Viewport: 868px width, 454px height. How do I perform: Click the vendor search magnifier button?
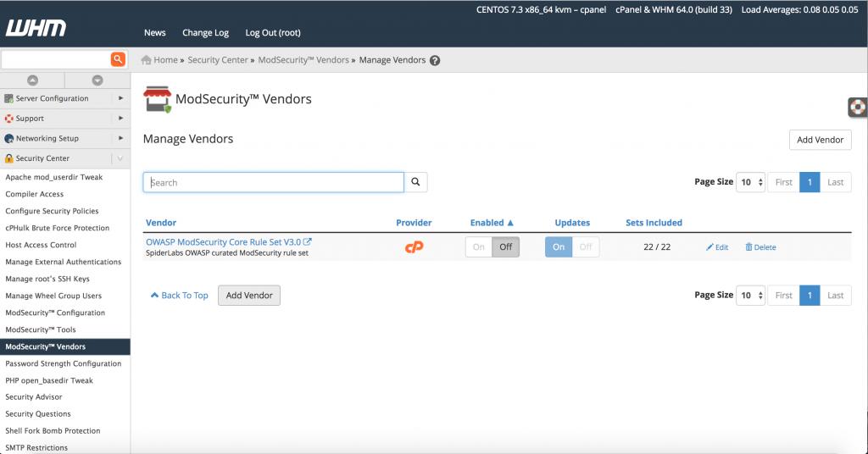click(x=415, y=182)
